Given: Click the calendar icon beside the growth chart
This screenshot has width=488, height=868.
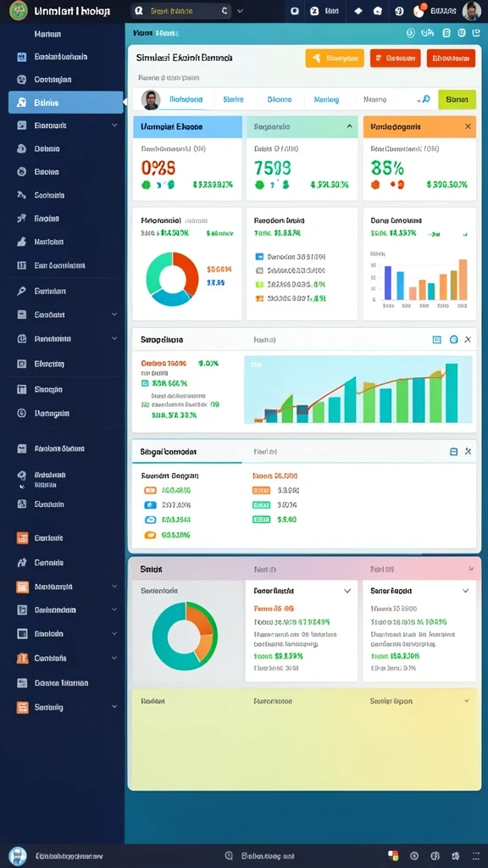Looking at the screenshot, I should 436,339.
